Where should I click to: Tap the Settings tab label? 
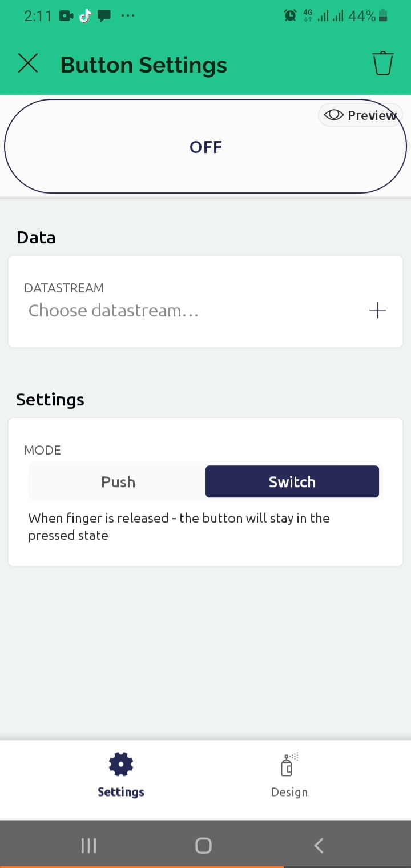click(x=120, y=792)
